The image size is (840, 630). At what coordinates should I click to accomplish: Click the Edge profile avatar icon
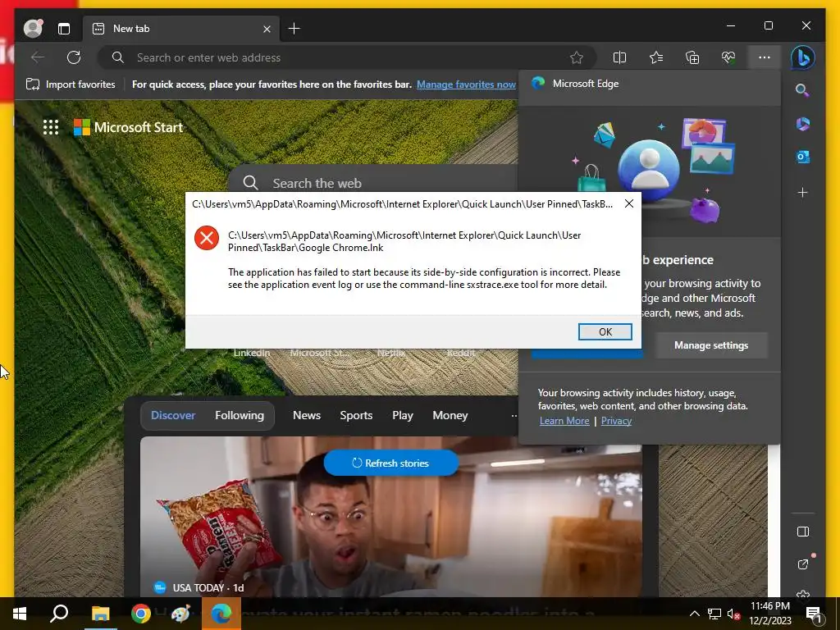(33, 29)
